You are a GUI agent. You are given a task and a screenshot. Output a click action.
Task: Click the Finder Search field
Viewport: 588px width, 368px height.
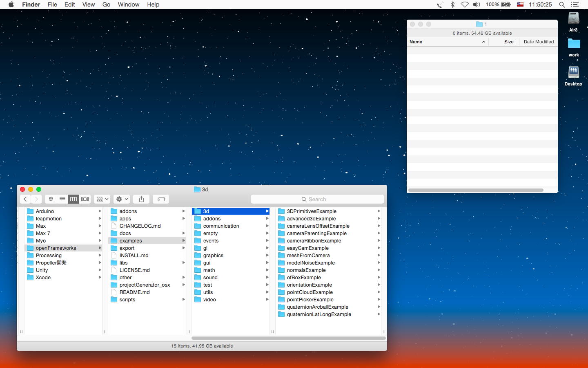317,199
